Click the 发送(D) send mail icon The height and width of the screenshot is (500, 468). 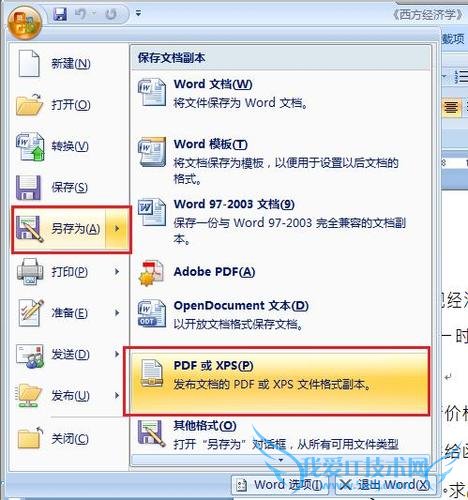pos(30,355)
